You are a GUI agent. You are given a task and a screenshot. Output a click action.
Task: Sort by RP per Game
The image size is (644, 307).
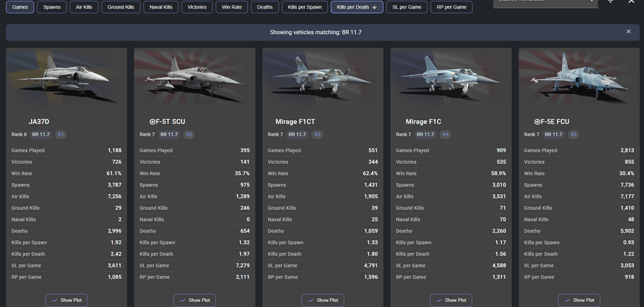coord(451,7)
